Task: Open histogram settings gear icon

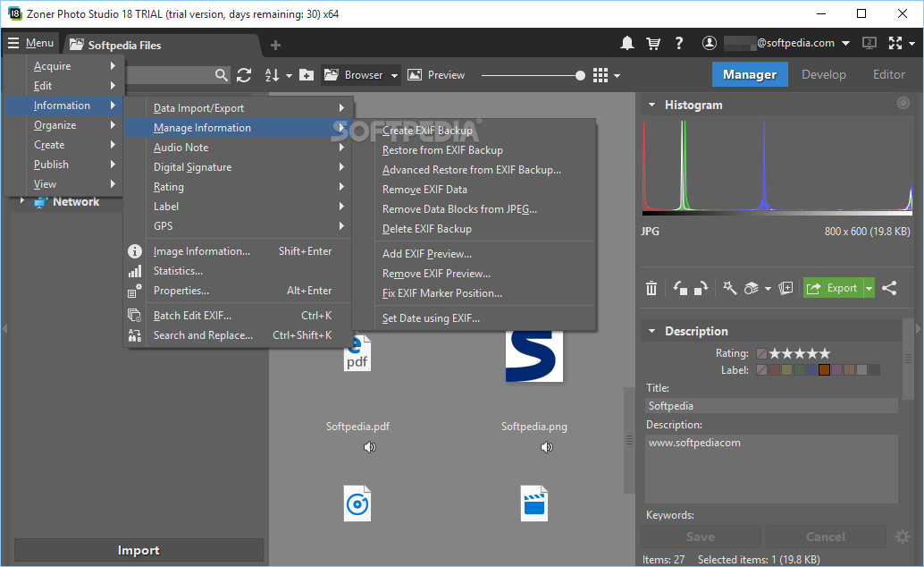Action: pos(903,103)
